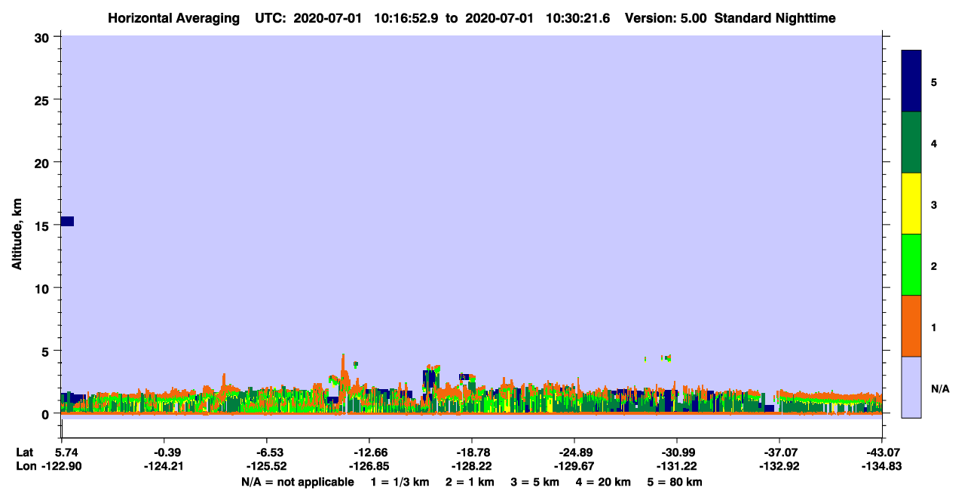The width and height of the screenshot is (980, 503).
Task: Click the y-axis tick label 25
Action: click(x=44, y=100)
